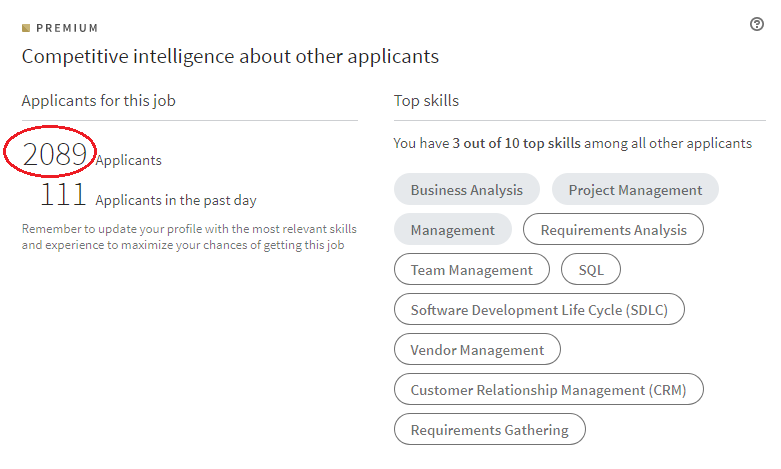Select the SQL skill tag
This screenshot has width=781, height=469.
(591, 269)
